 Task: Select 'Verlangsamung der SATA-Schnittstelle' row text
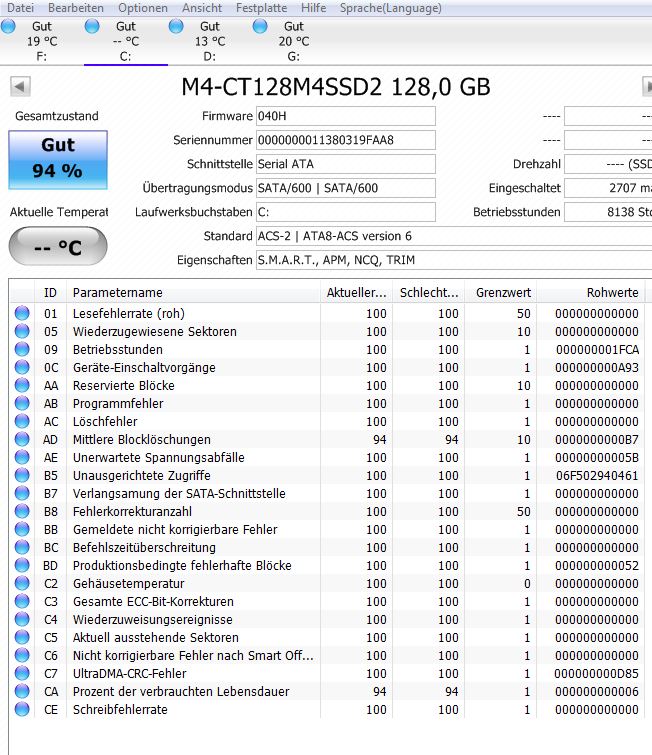tap(179, 494)
